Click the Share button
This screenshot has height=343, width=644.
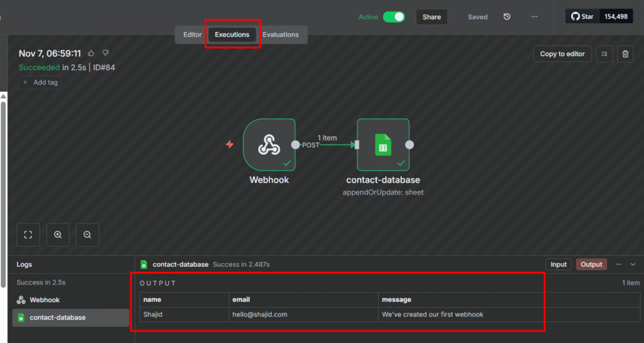431,17
